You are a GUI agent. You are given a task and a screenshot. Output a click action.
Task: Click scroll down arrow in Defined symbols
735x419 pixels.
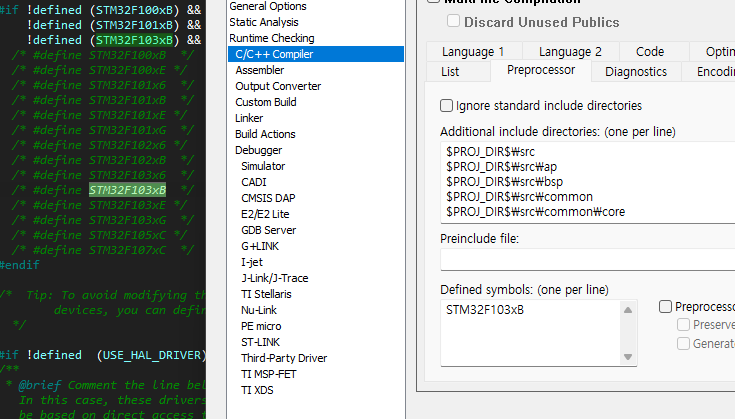(x=628, y=357)
